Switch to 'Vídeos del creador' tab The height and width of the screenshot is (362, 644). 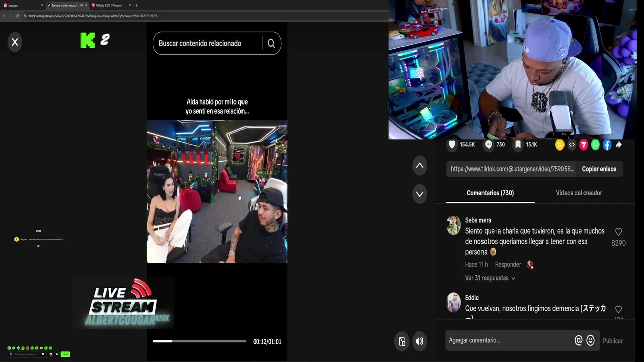[579, 193]
